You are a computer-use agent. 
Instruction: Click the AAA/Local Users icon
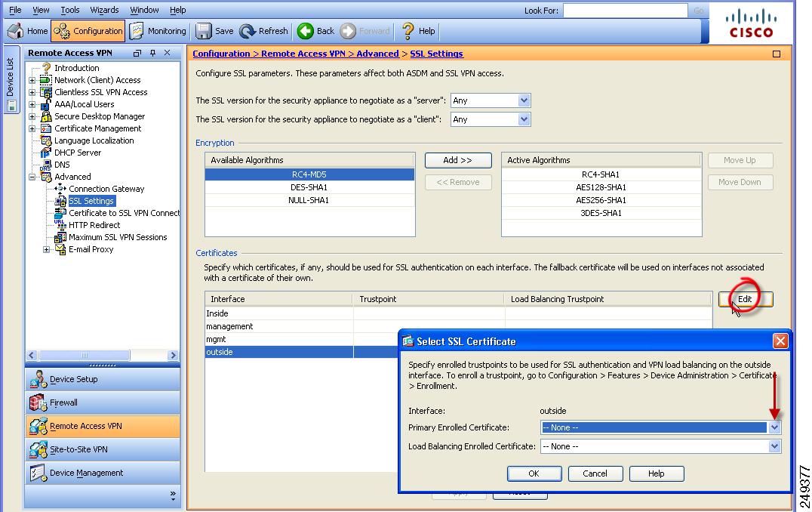tap(46, 104)
